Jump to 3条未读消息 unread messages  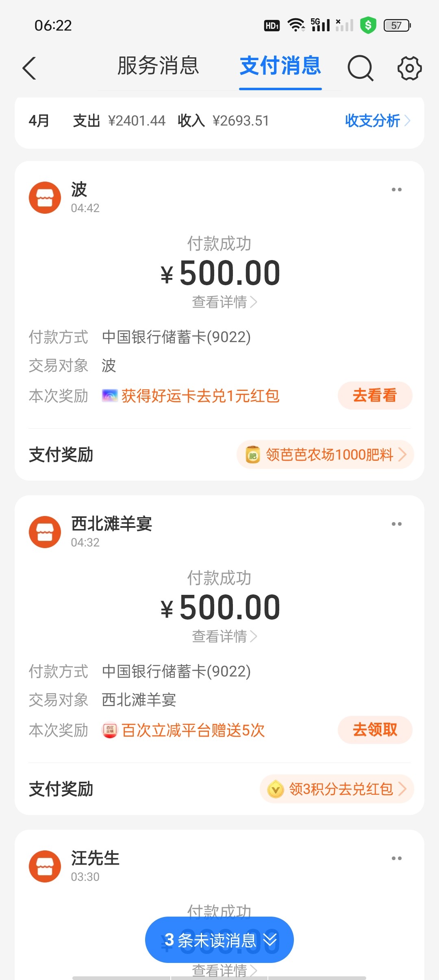click(219, 940)
